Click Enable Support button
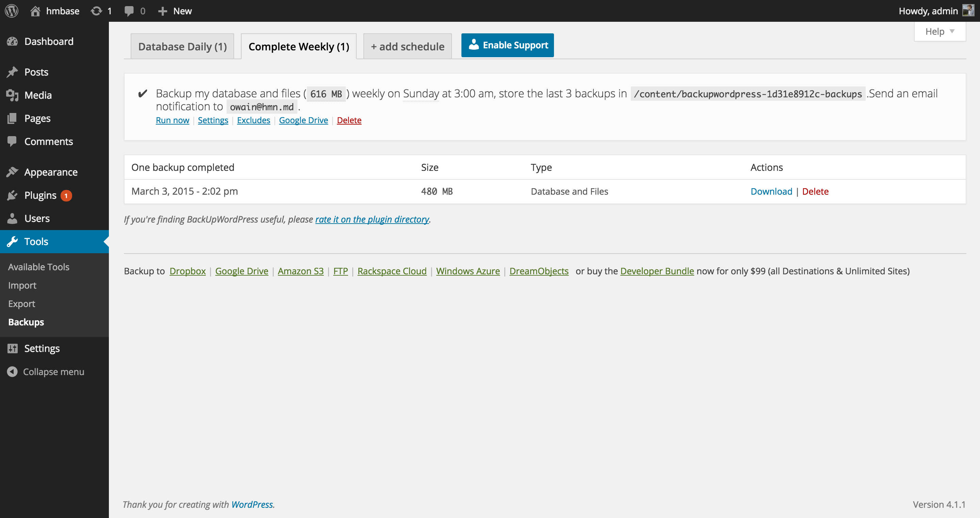This screenshot has width=980, height=518. point(508,45)
